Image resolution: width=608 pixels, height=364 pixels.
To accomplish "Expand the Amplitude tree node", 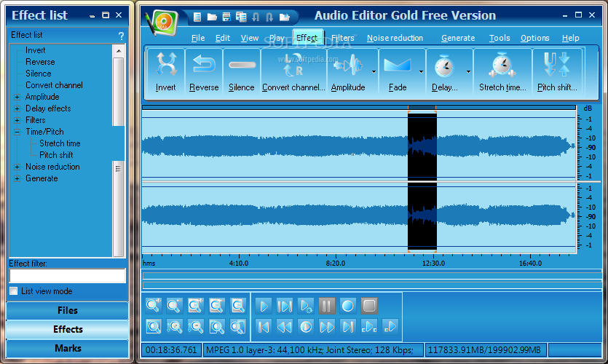I will [x=17, y=97].
